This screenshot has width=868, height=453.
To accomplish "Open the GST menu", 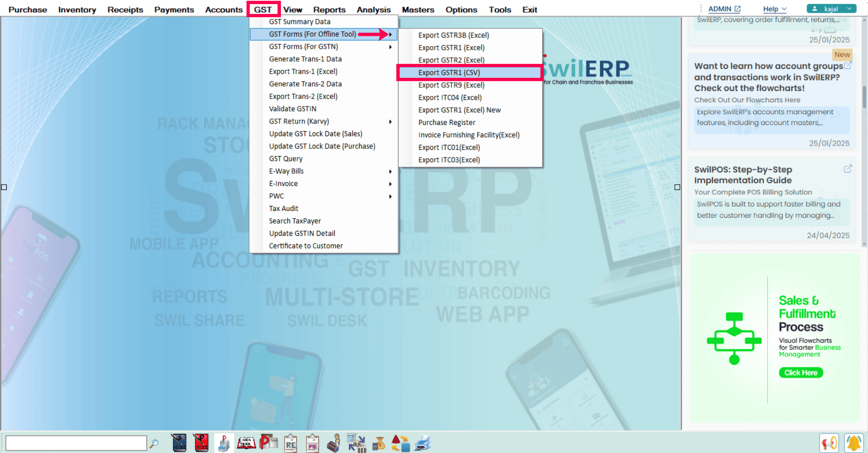I will pos(263,10).
